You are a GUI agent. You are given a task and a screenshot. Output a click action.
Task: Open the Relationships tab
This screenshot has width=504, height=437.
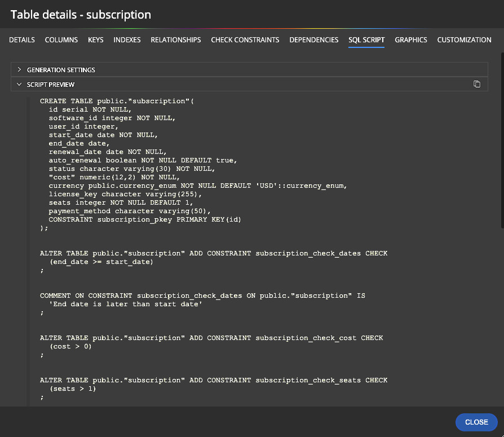pyautogui.click(x=175, y=40)
